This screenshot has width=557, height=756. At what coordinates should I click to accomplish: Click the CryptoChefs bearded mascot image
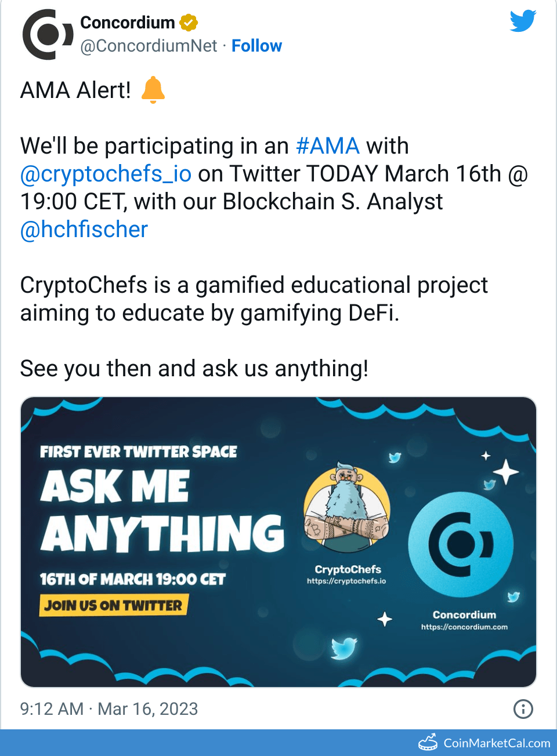click(347, 508)
